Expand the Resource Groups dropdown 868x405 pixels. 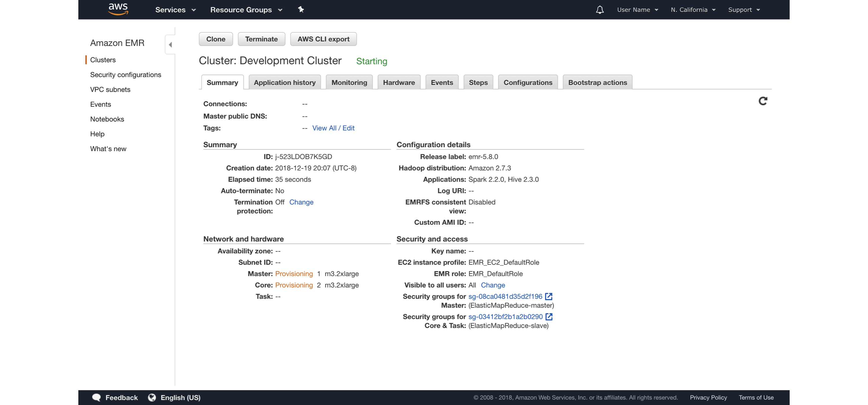tap(246, 10)
